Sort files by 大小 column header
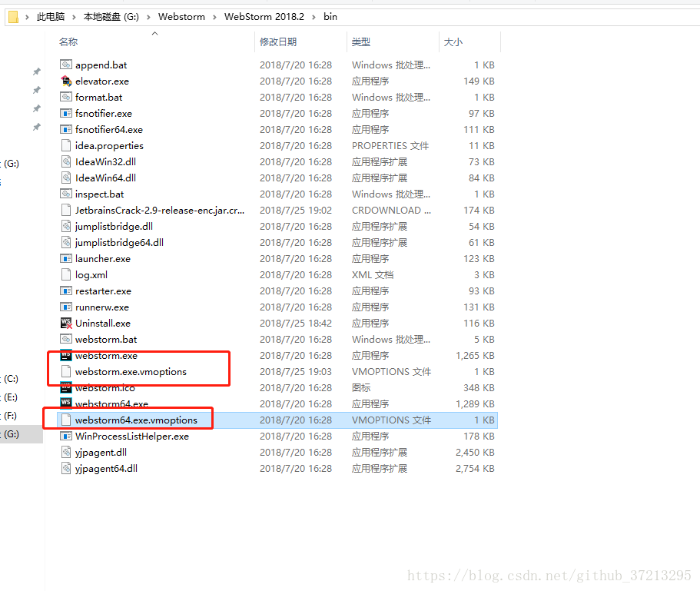 coord(453,42)
